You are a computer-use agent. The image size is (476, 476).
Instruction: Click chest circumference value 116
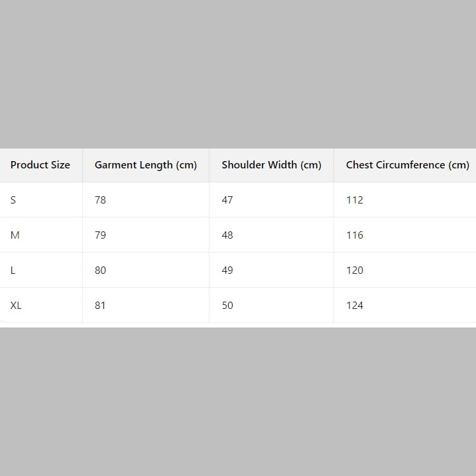point(355,235)
